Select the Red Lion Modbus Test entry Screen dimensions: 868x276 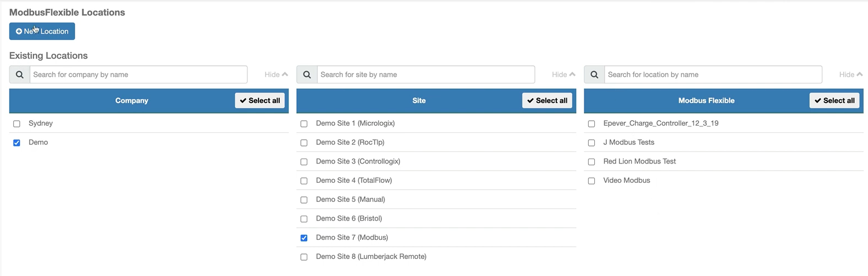tap(724, 161)
